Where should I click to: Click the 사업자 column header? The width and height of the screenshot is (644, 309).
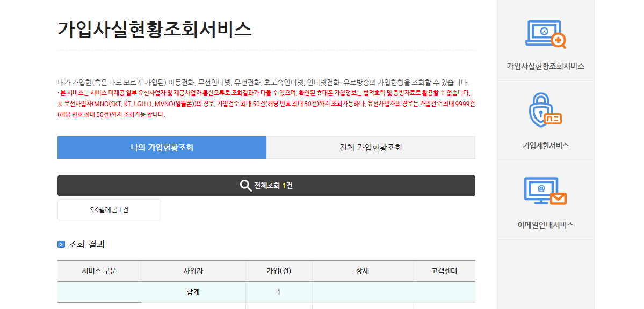[194, 271]
